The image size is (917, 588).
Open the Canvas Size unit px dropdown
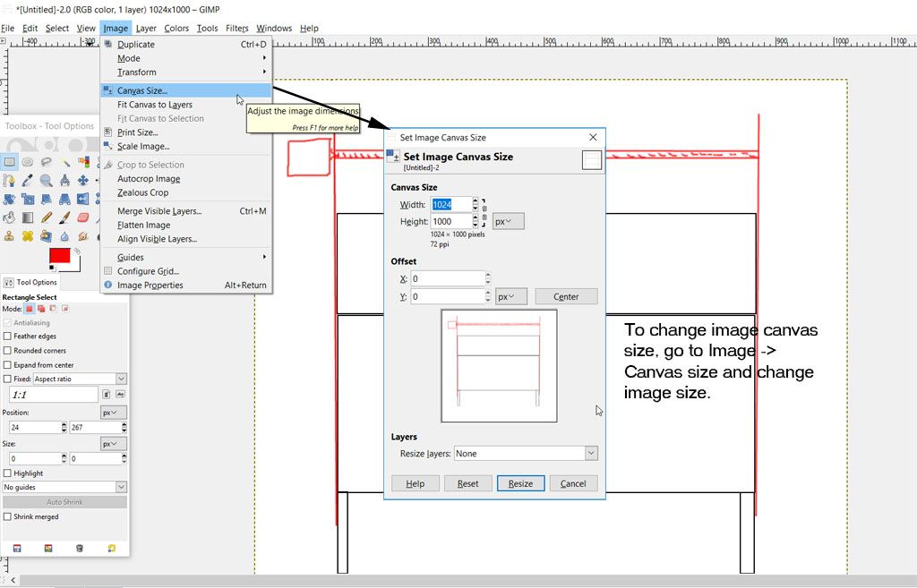click(x=509, y=222)
